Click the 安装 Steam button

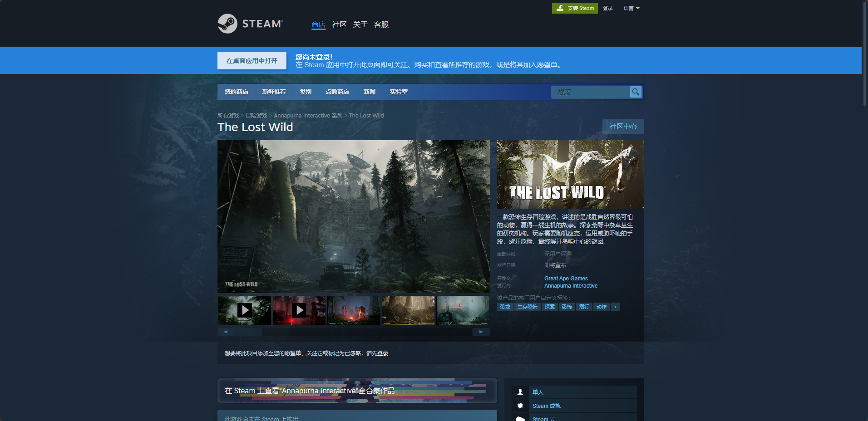click(575, 8)
